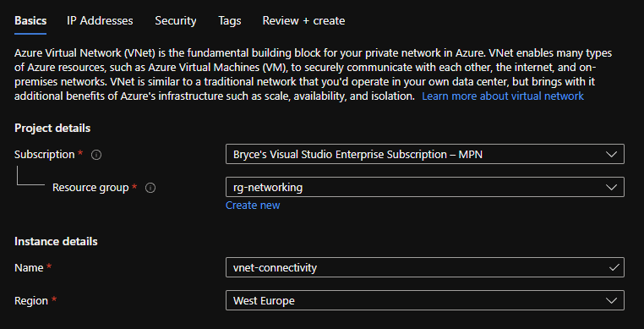Switch to the IP Addresses tab
This screenshot has width=644, height=329.
pyautogui.click(x=100, y=20)
